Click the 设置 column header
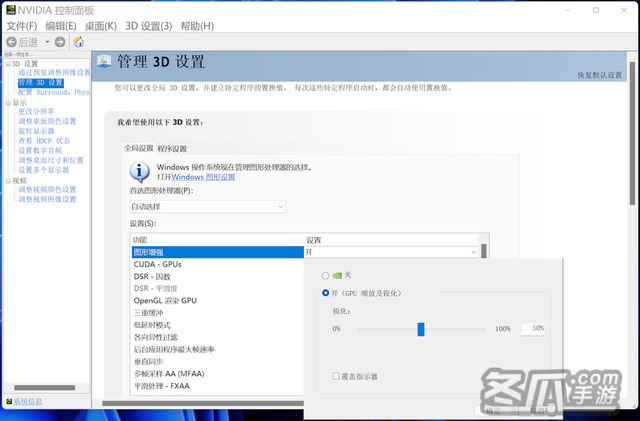Image resolution: width=640 pixels, height=421 pixels. coord(391,240)
